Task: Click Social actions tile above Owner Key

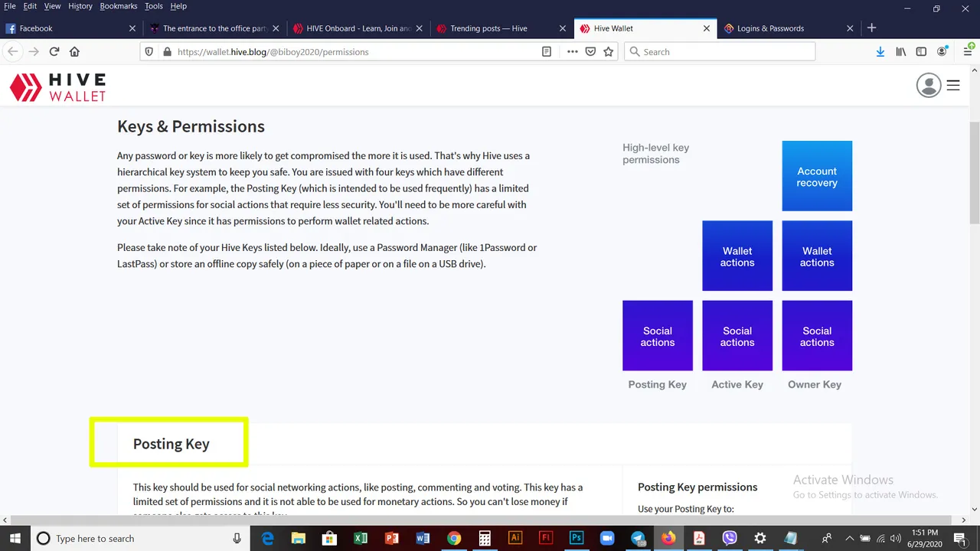Action: pos(817,335)
